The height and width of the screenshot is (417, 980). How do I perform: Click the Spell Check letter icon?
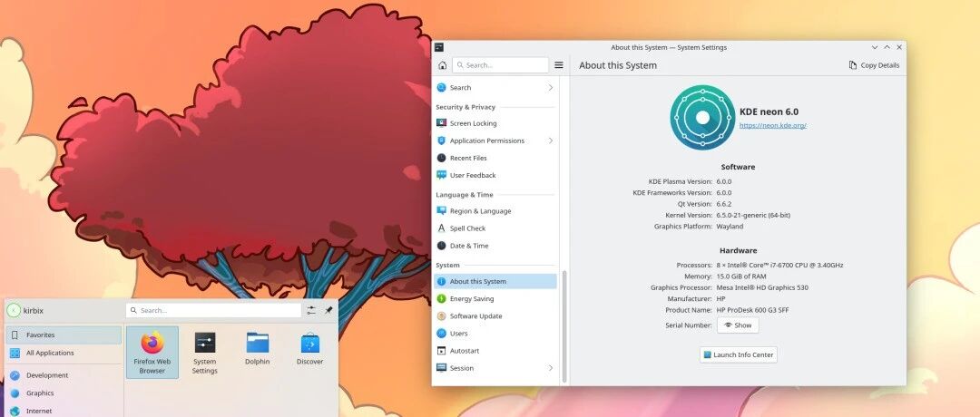tap(441, 228)
